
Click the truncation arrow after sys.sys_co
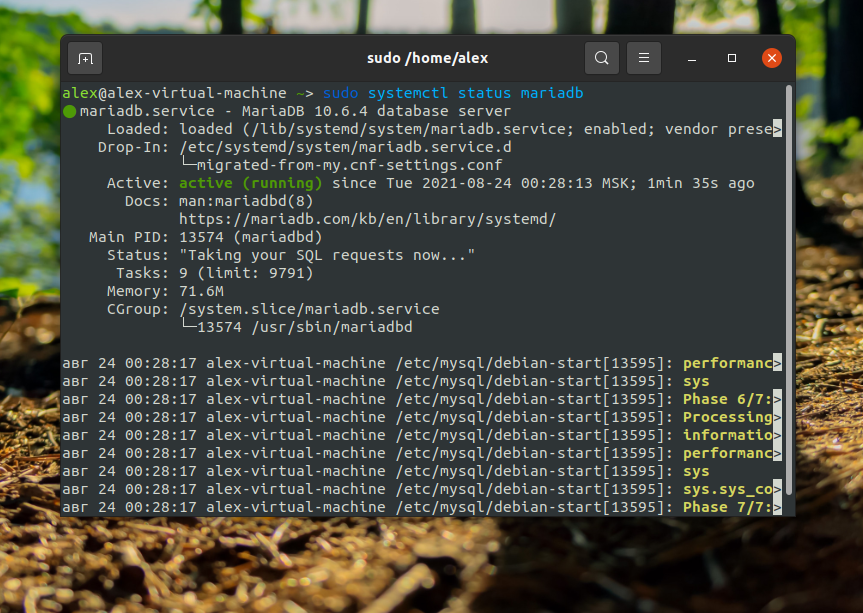777,489
